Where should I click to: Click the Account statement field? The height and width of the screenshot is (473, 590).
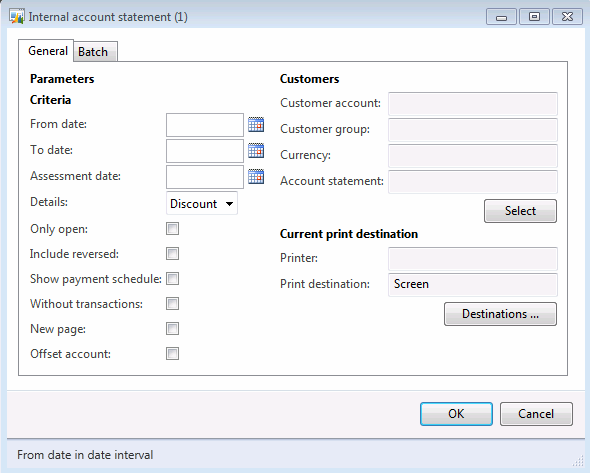473,181
